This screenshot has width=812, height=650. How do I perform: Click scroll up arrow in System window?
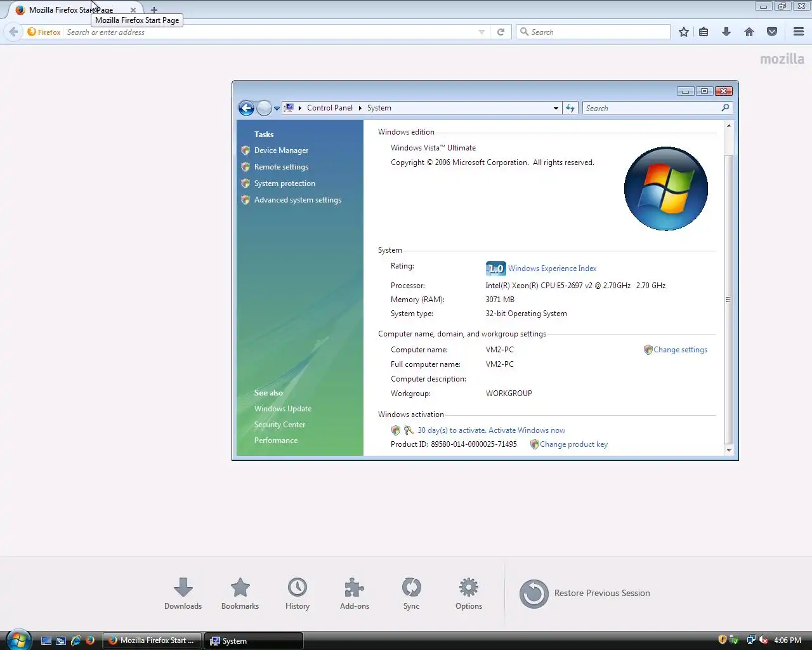point(728,126)
